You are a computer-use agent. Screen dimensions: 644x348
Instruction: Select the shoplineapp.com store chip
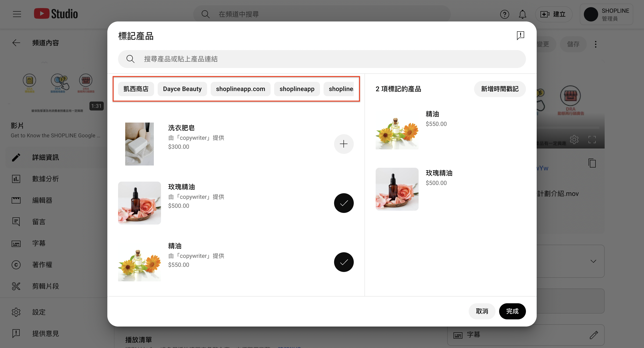241,89
